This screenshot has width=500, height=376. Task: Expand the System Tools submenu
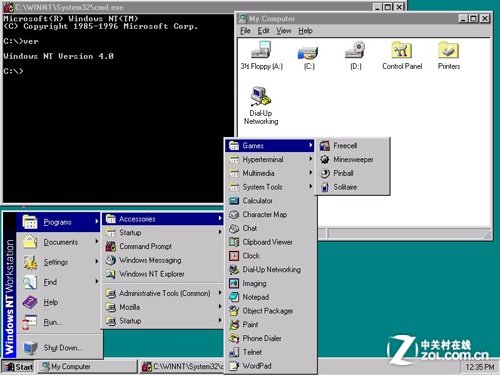[270, 187]
